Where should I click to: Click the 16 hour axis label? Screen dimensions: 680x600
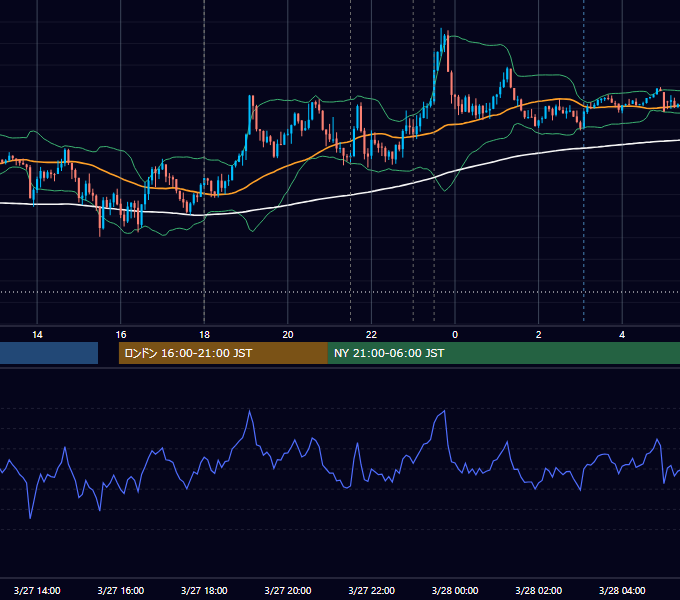tap(121, 335)
